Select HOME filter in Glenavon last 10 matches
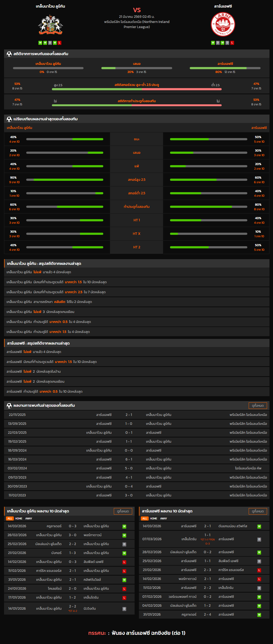The height and width of the screenshot is (644, 273). pyautogui.click(x=19, y=518)
